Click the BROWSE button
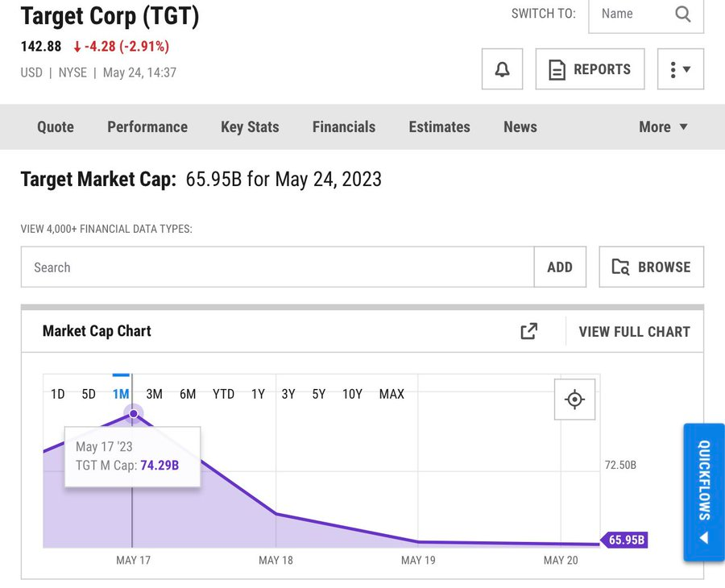Image resolution: width=725 pixels, height=588 pixels. click(651, 267)
